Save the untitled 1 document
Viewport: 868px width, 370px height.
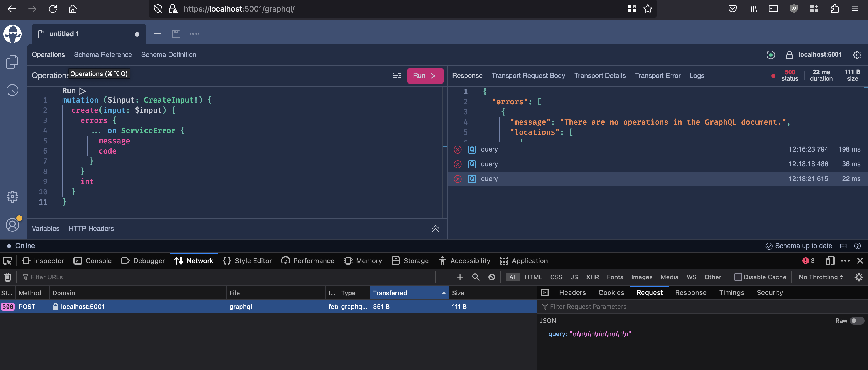click(176, 34)
